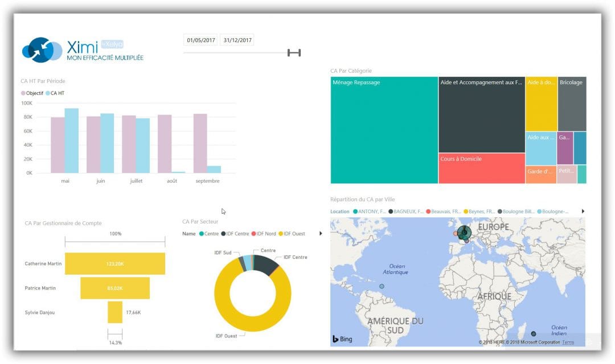Click the 17,66K funnel value label

pyautogui.click(x=133, y=313)
